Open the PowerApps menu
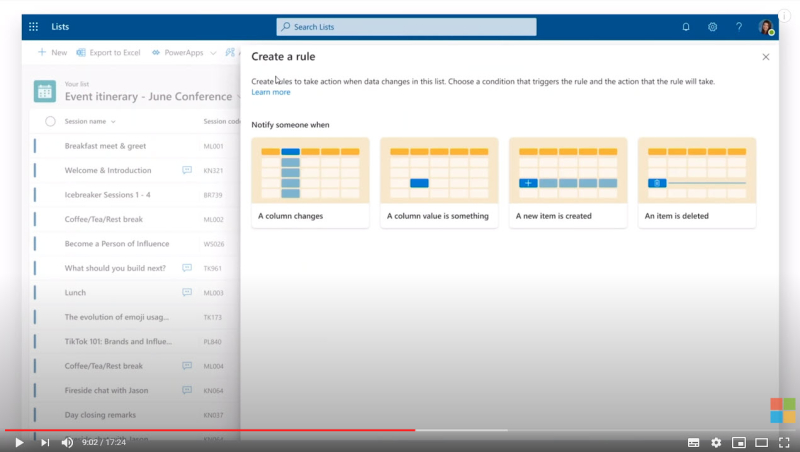Viewport: 800px width, 452px height. pos(184,53)
